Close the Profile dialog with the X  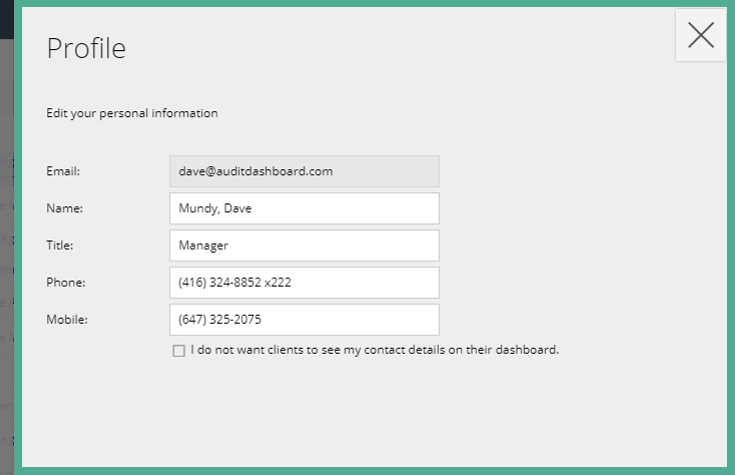tap(701, 35)
